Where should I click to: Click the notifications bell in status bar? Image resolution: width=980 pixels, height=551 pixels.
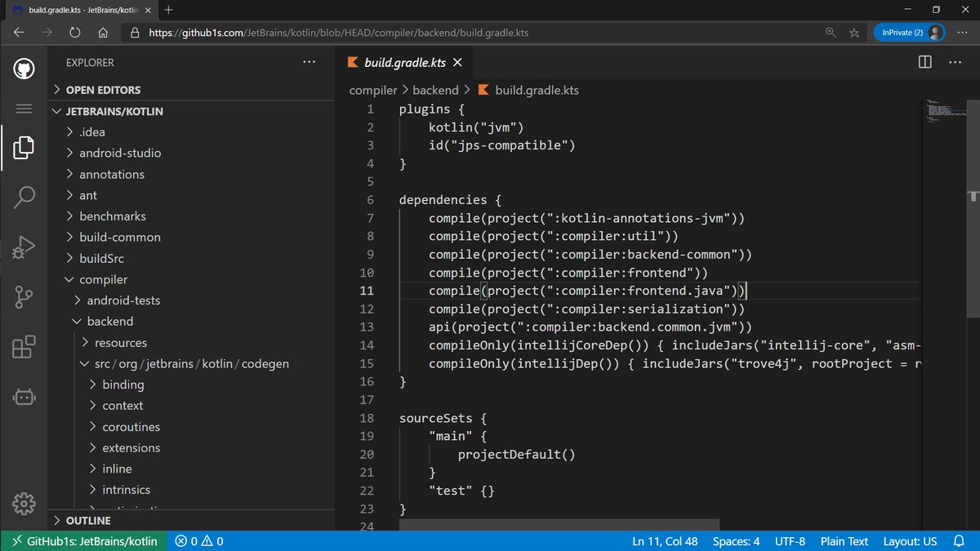pyautogui.click(x=957, y=541)
